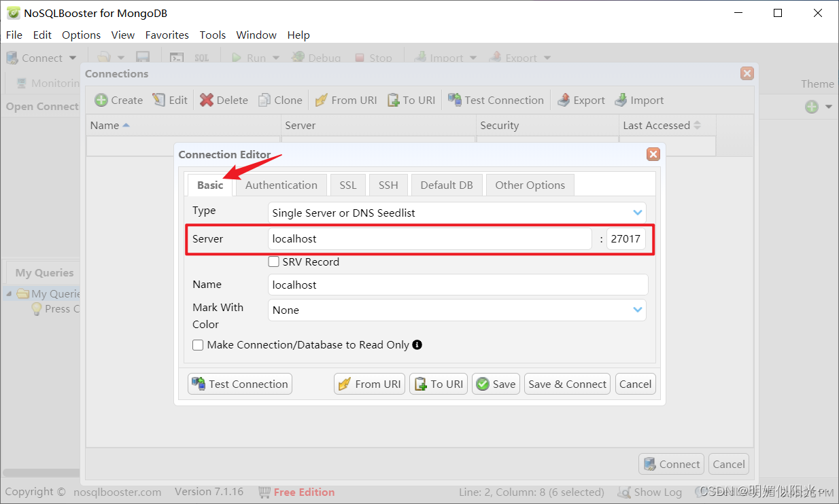Click the Server column header
The image size is (839, 504).
[379, 125]
